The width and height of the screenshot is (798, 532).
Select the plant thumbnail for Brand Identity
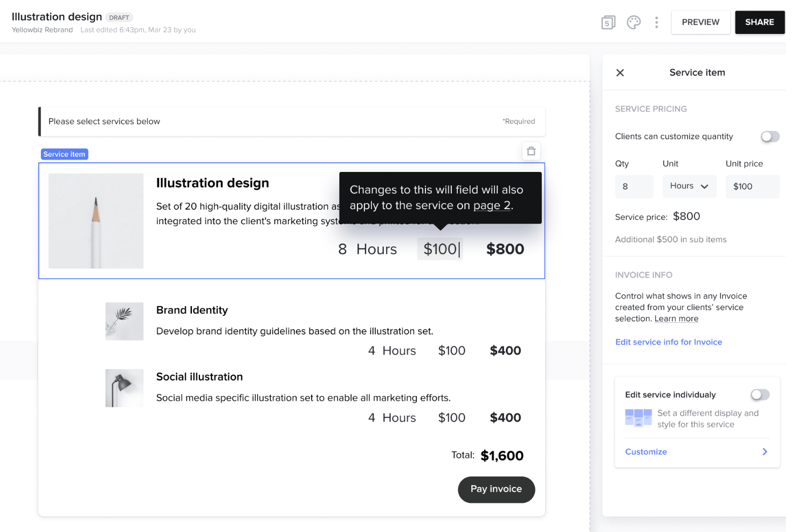pos(124,321)
